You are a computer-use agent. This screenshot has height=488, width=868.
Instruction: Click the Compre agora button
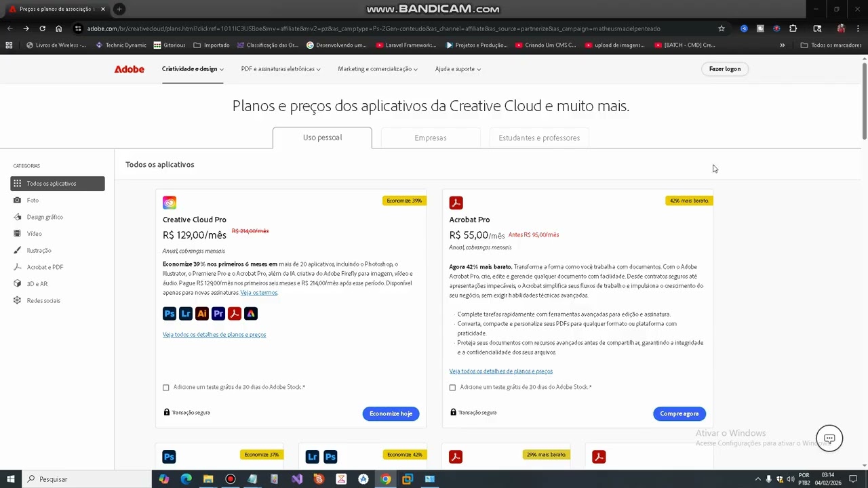[679, 413]
